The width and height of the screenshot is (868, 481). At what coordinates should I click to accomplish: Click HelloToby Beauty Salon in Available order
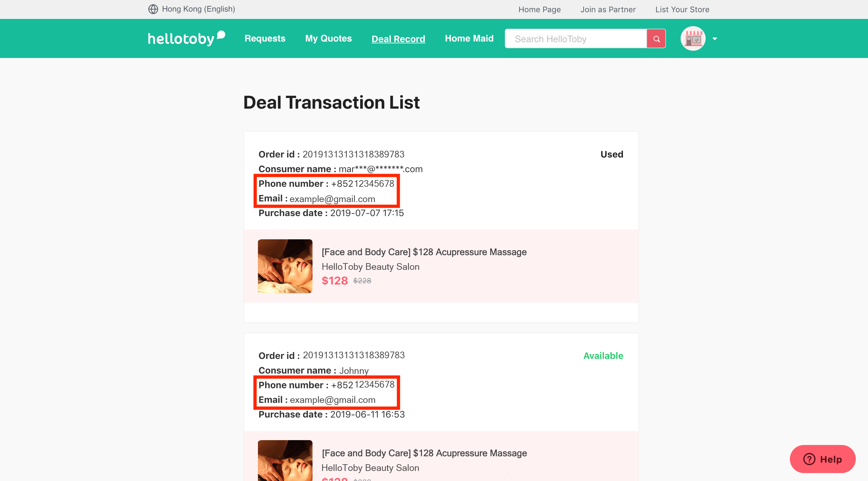tap(370, 468)
